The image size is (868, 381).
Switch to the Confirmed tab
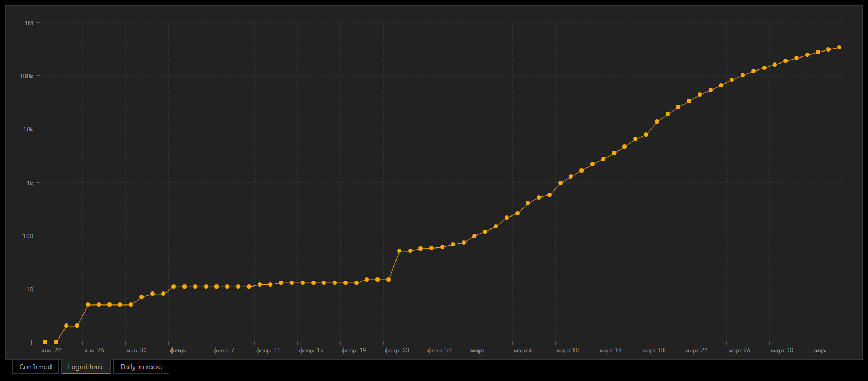(x=35, y=367)
